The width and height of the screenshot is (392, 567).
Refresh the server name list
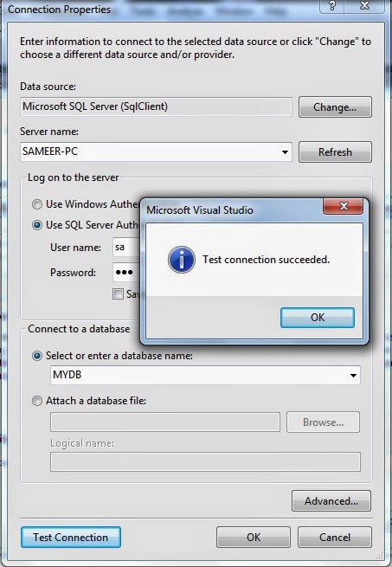click(335, 151)
